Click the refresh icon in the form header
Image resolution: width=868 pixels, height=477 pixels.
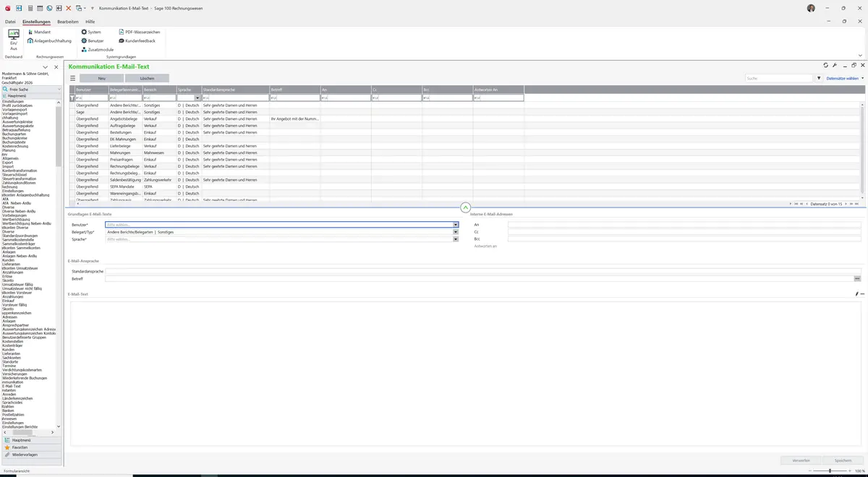826,65
